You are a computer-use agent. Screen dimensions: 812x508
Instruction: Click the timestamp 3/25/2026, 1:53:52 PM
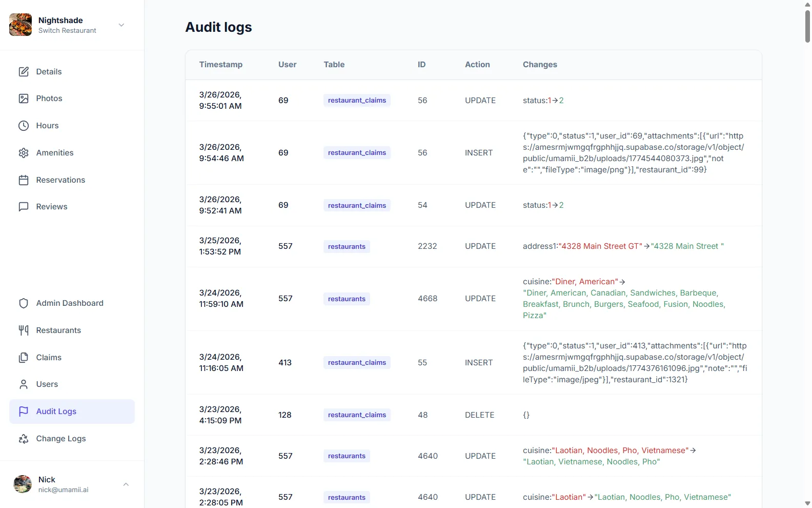(220, 246)
